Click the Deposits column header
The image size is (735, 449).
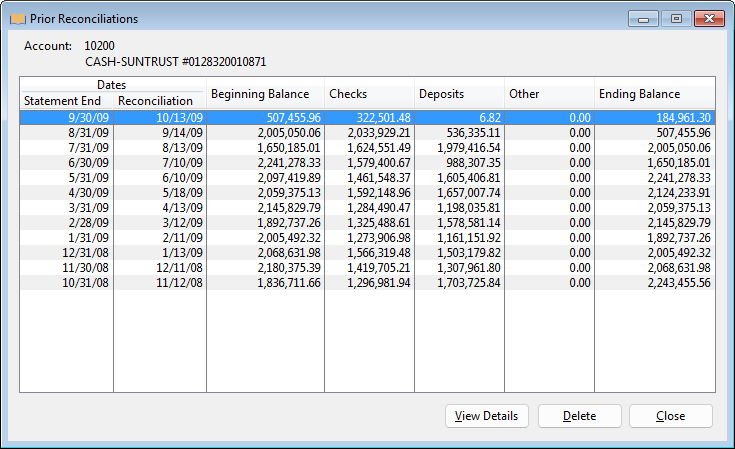click(459, 94)
